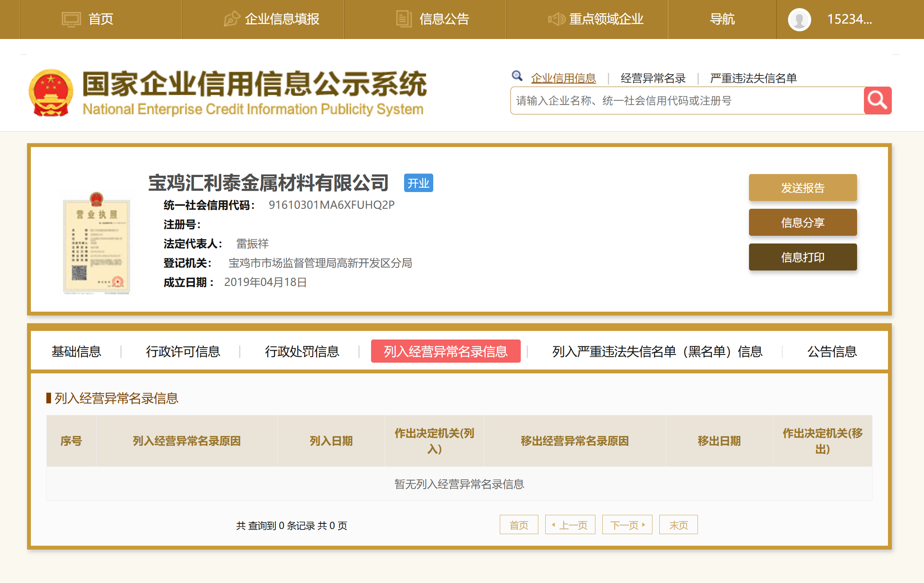
Task: Click small magnifier icon beside 企业信息信息
Action: coord(517,76)
